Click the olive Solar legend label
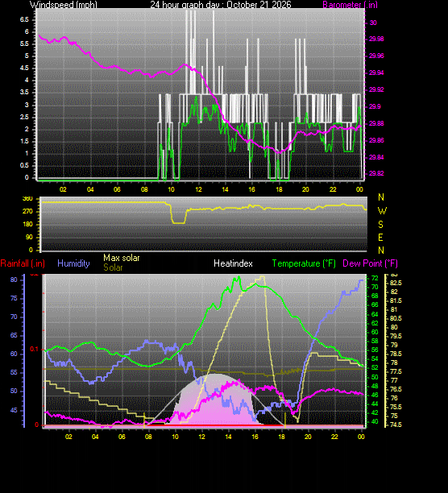Viewport: 448px width, 493px height. (x=113, y=267)
